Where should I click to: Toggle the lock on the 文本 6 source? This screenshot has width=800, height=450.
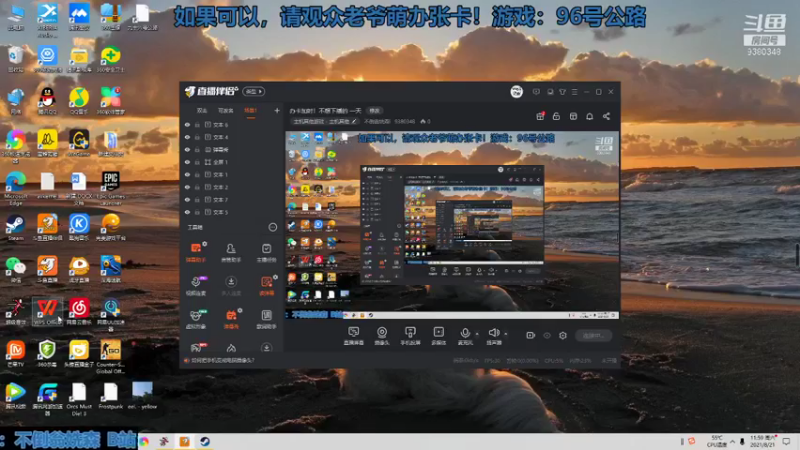[x=197, y=124]
